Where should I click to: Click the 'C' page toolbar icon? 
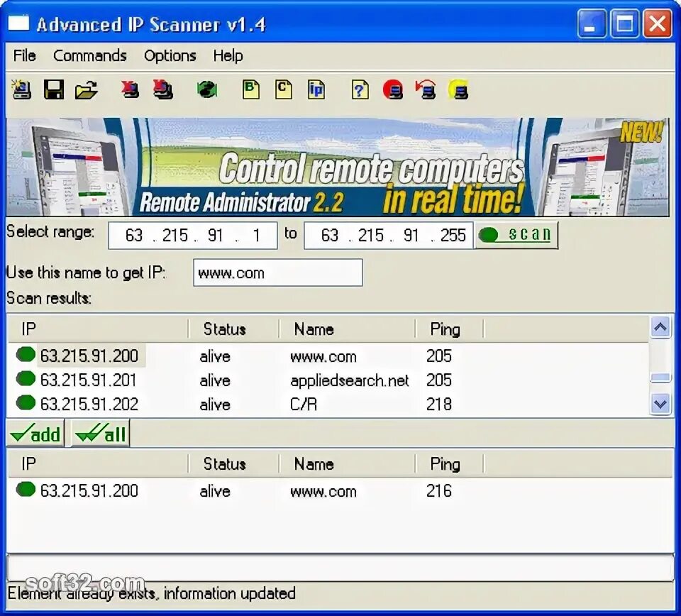pos(283,89)
